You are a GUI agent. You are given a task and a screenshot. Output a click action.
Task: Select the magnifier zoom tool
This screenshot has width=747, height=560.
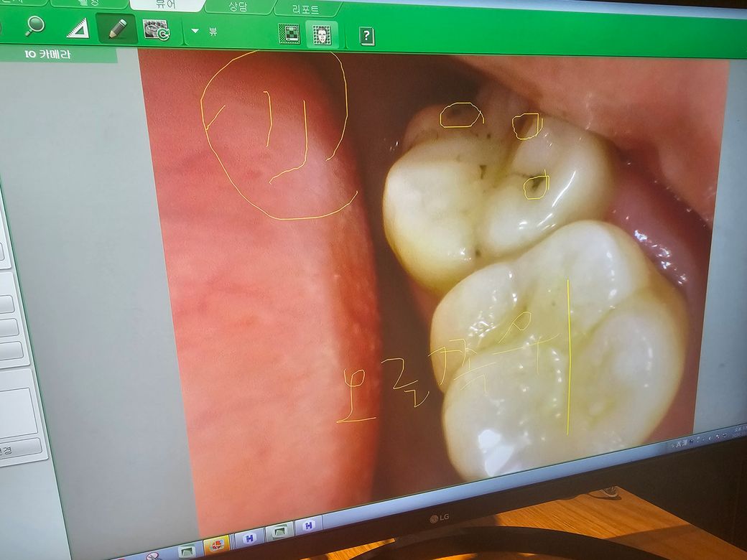[34, 26]
